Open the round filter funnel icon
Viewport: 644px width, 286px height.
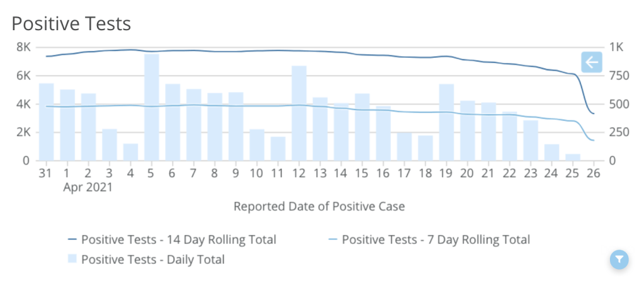(x=619, y=259)
